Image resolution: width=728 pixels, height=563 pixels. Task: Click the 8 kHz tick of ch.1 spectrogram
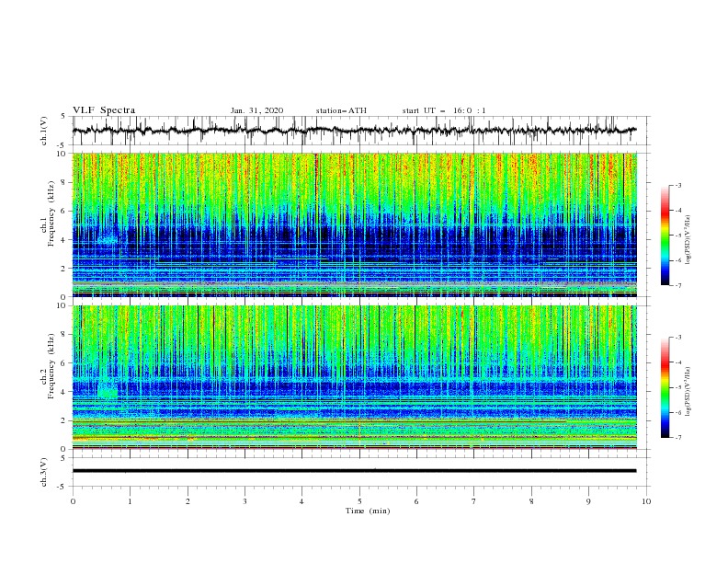[65, 182]
